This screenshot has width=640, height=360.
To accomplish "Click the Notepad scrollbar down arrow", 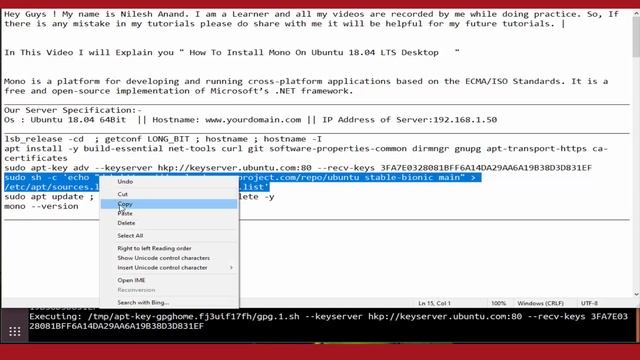I will (636, 294).
